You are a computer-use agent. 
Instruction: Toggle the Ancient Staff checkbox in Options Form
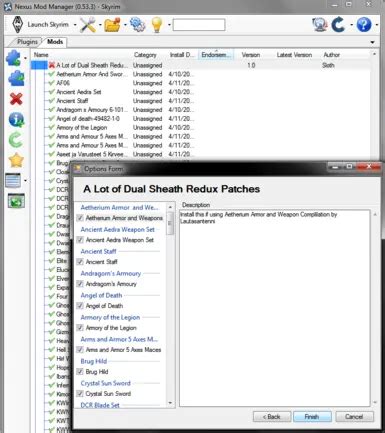click(x=80, y=262)
